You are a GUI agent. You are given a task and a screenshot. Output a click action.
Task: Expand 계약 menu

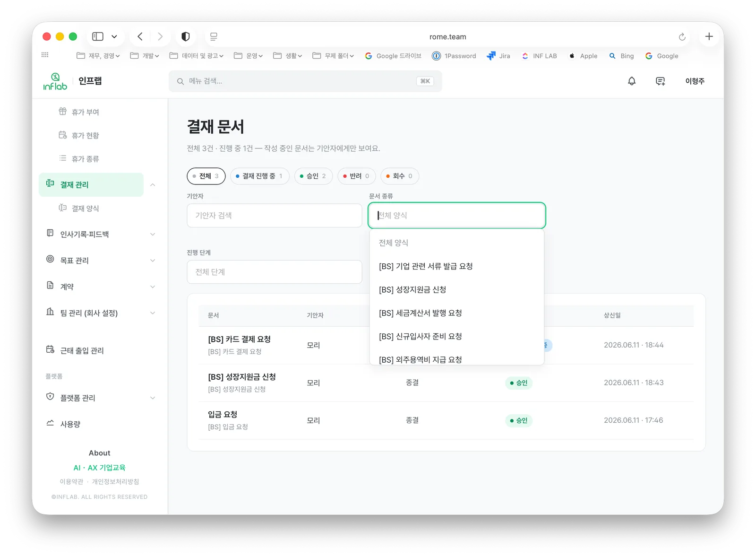point(100,287)
